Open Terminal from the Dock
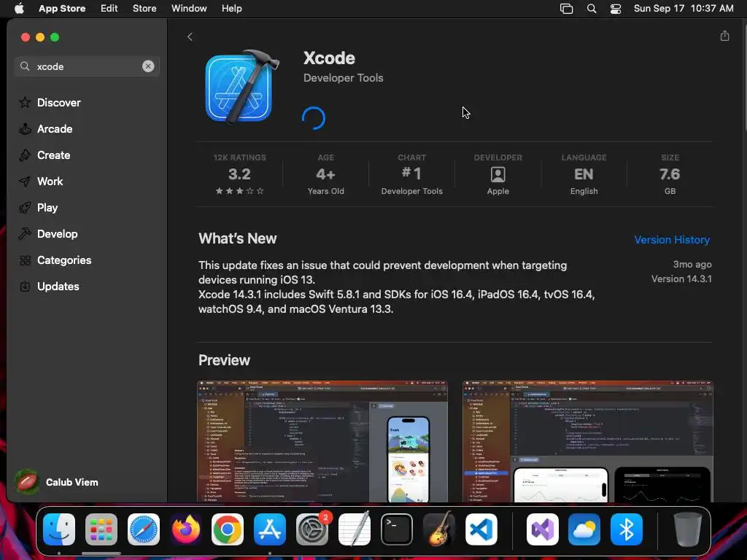The width and height of the screenshot is (747, 560). coord(396,529)
